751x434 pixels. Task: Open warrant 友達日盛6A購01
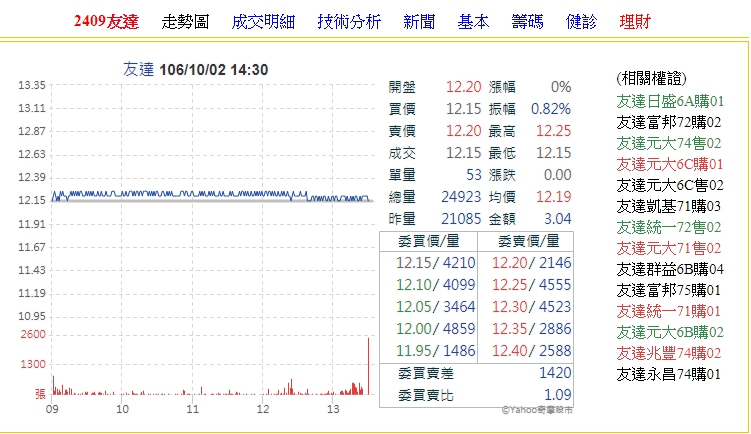pos(669,100)
